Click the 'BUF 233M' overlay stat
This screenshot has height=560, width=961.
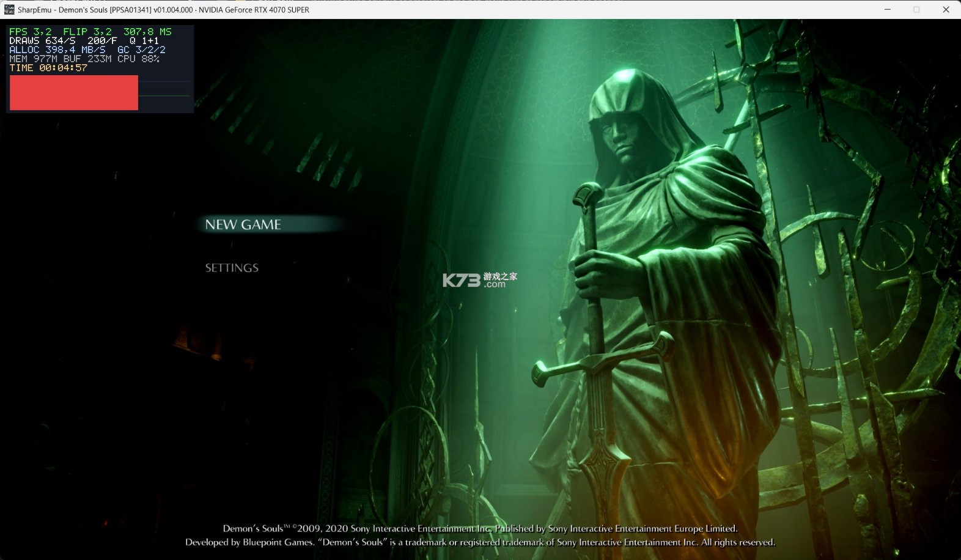[87, 59]
